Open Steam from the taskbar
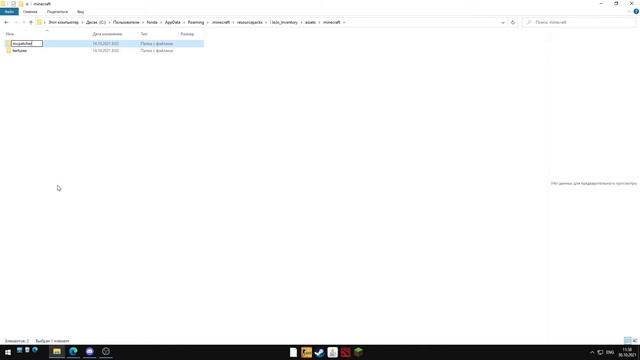The image size is (640, 360). click(320, 352)
